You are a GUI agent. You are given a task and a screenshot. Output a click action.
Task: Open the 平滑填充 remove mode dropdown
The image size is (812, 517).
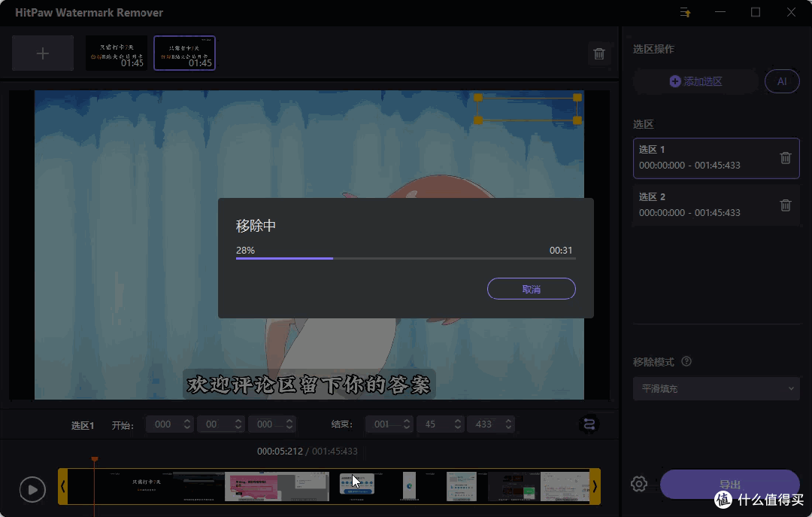pyautogui.click(x=717, y=388)
